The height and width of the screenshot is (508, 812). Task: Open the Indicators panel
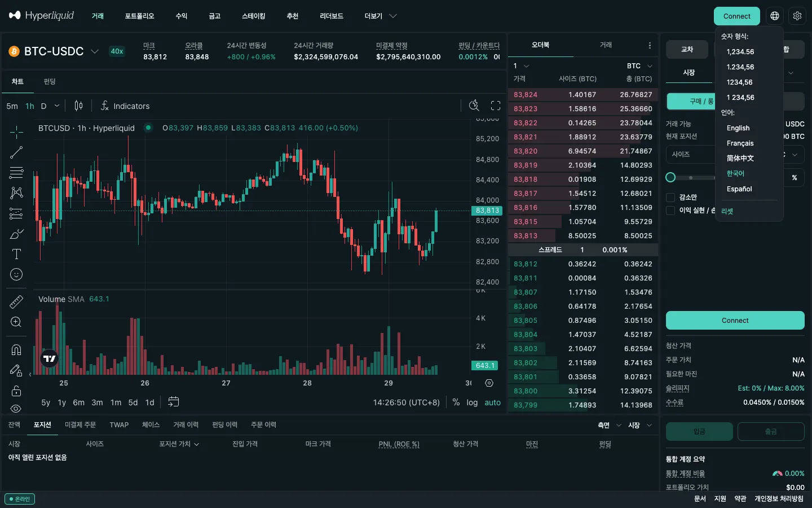click(125, 106)
